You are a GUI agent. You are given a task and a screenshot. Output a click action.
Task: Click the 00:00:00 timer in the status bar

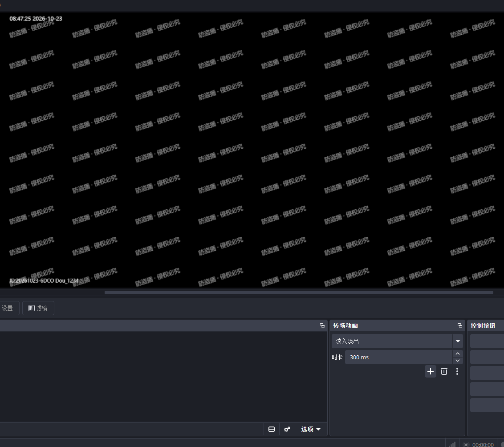click(483, 445)
